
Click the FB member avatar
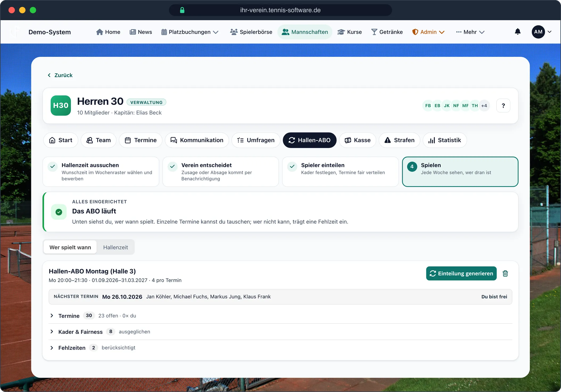[x=428, y=106]
